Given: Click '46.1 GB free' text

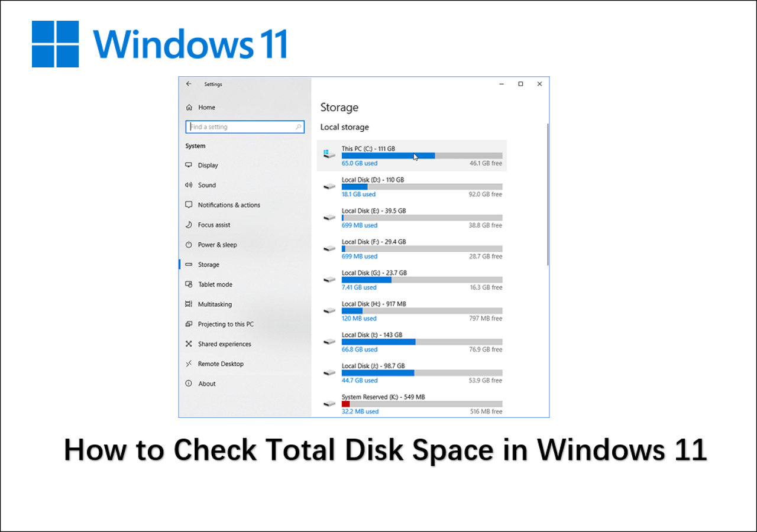Looking at the screenshot, I should tap(486, 163).
